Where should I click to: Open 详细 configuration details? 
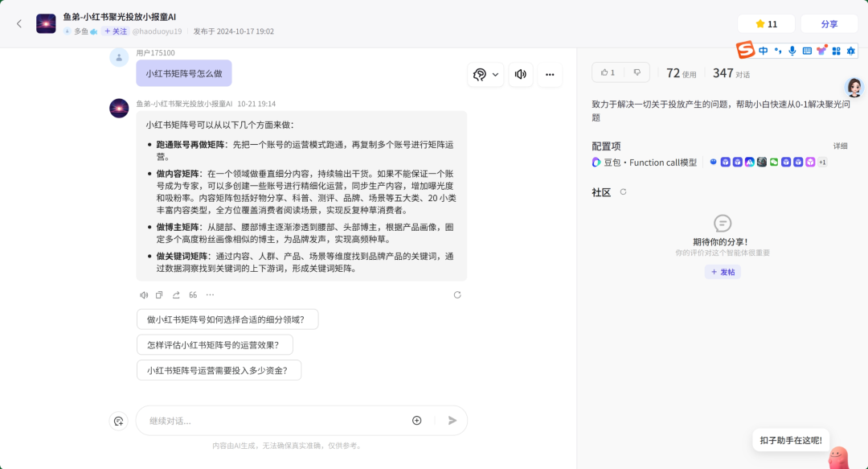click(841, 146)
